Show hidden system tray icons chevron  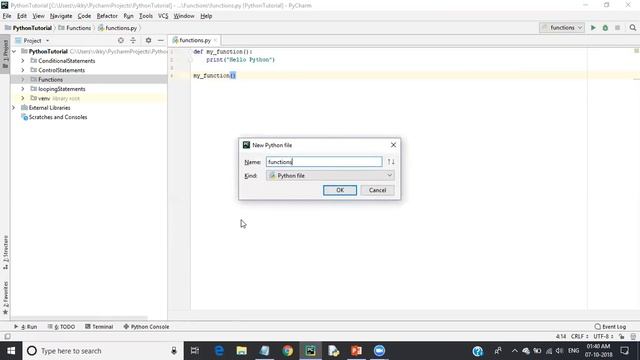(514, 351)
